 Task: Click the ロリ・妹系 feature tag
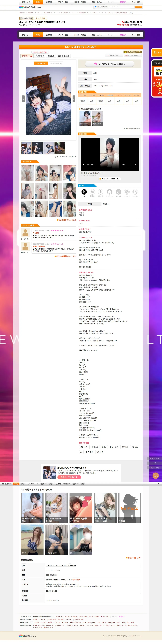[114, 447]
